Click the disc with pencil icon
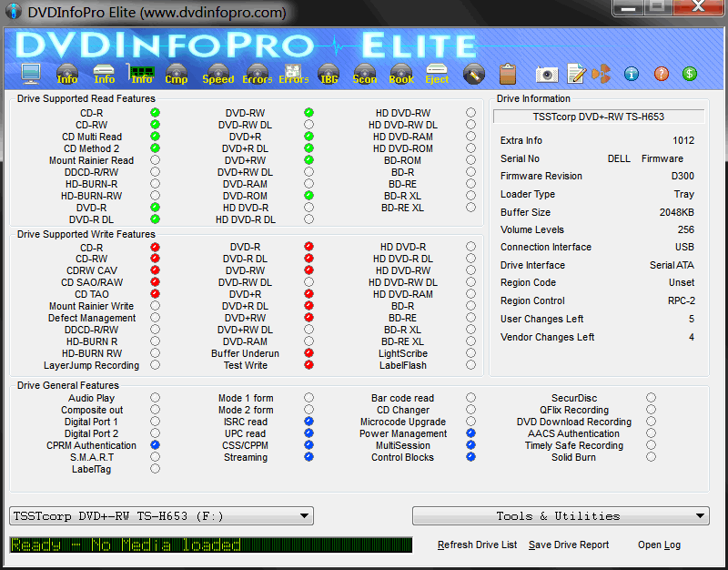Image resolution: width=728 pixels, height=570 pixels. click(474, 75)
